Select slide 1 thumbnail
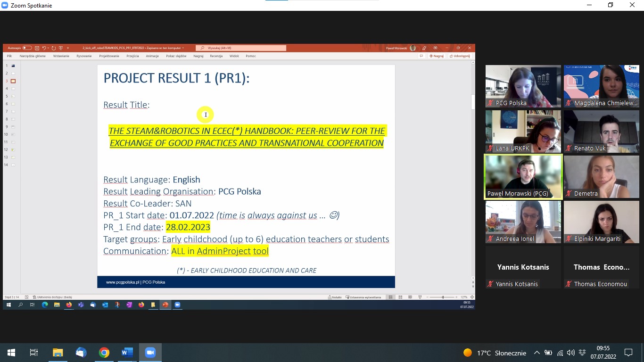 click(x=13, y=66)
